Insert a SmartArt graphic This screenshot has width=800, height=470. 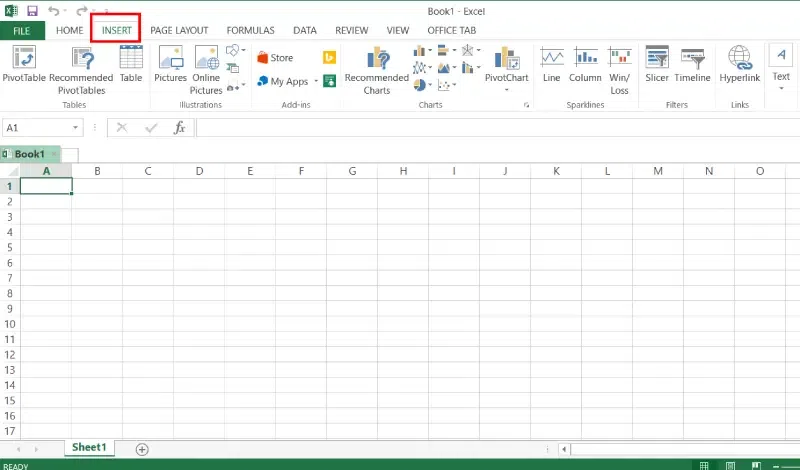(x=233, y=67)
